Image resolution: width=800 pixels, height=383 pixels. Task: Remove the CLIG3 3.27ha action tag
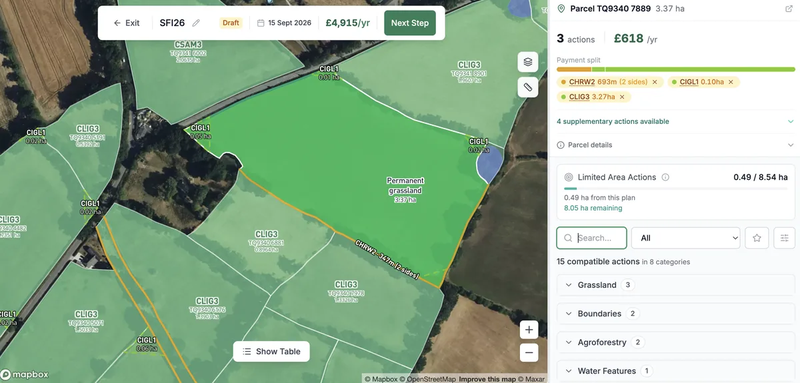(622, 97)
